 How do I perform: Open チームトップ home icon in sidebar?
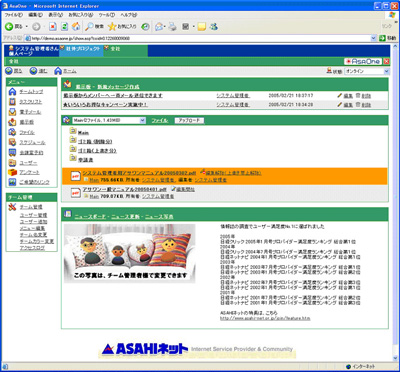click(12, 92)
